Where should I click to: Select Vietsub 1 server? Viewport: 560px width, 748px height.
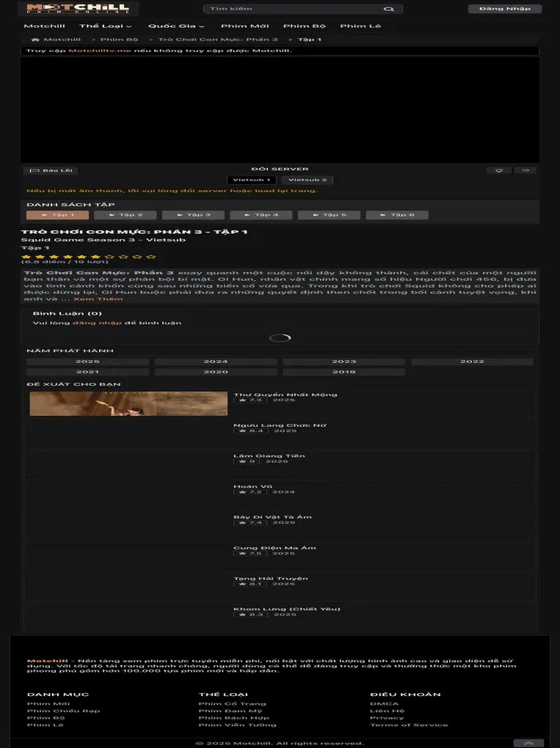(x=251, y=180)
